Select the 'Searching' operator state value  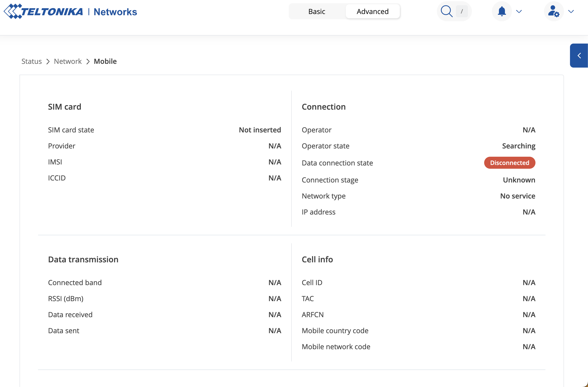pos(519,146)
